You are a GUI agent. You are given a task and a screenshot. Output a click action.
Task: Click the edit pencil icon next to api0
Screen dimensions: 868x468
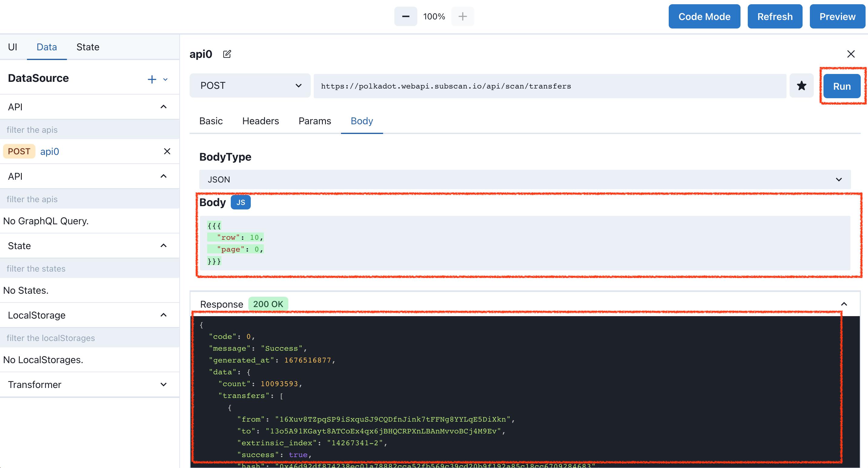pyautogui.click(x=227, y=54)
